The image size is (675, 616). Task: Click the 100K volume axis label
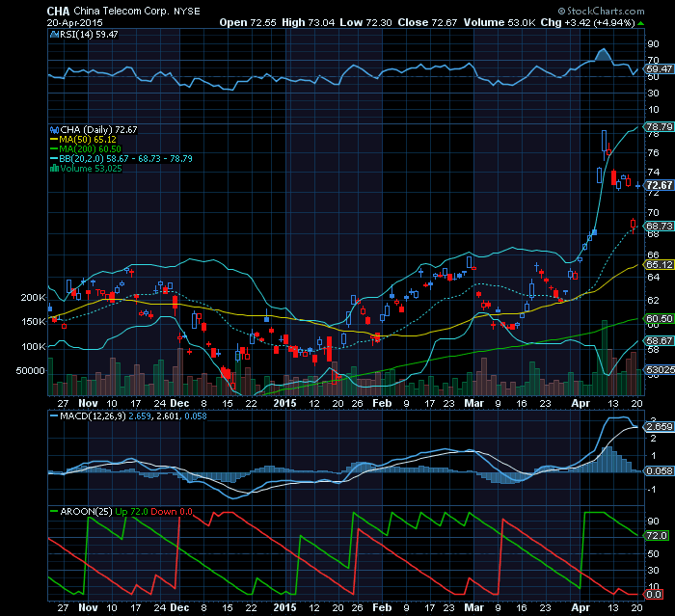tap(33, 346)
